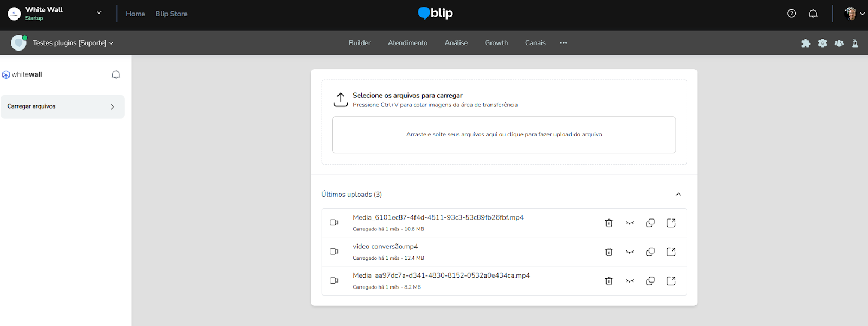Select Carregar arquivos in the sidebar
The width and height of the screenshot is (868, 326).
click(x=62, y=106)
